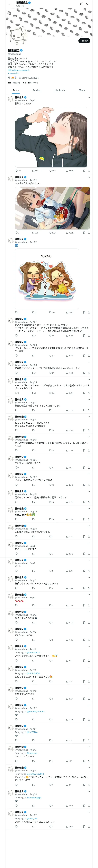
Task: Go back using the top arrow
Action: click(x=9, y=4)
